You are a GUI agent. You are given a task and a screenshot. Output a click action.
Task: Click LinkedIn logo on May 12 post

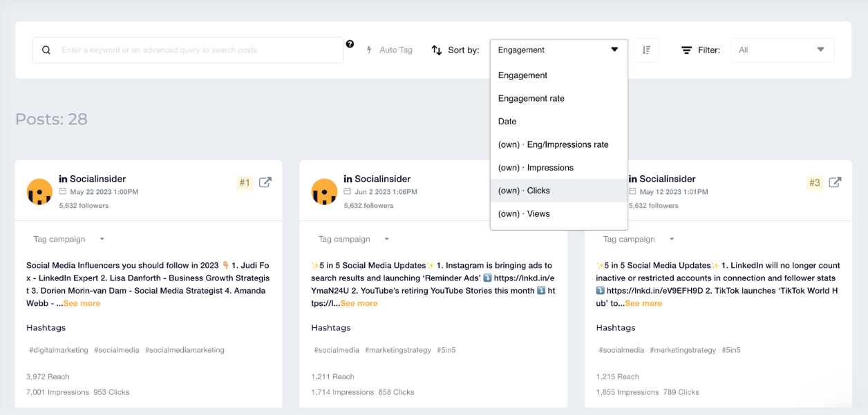(x=632, y=179)
